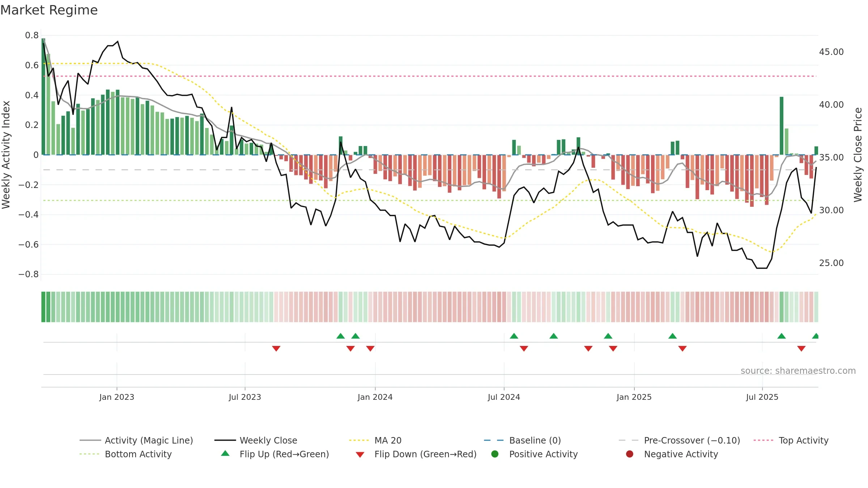Click the Jul 2024 x-axis label

[x=504, y=397]
